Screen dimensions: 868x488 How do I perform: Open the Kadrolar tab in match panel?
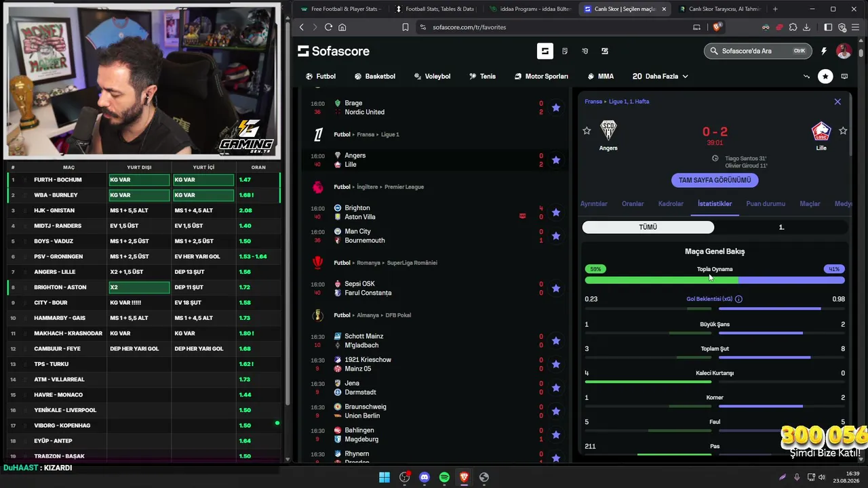tap(671, 203)
